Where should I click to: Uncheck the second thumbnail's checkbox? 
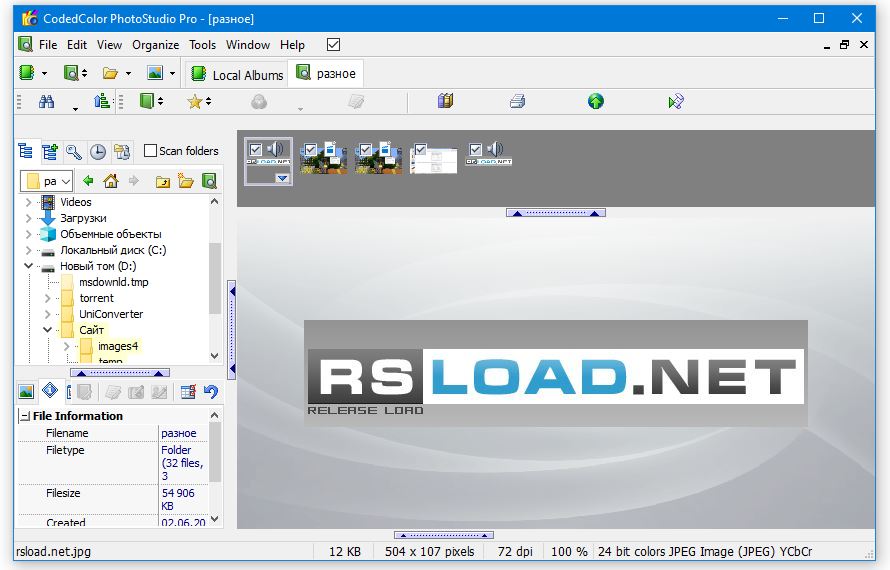pyautogui.click(x=310, y=150)
